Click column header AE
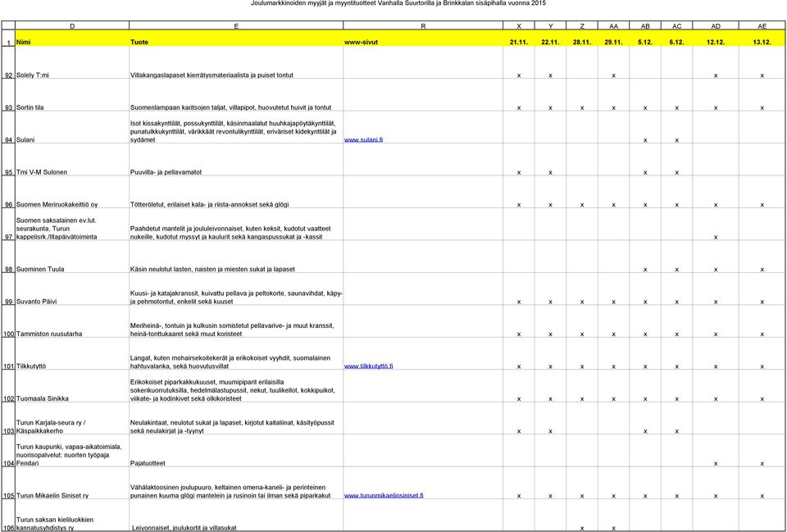 point(762,25)
